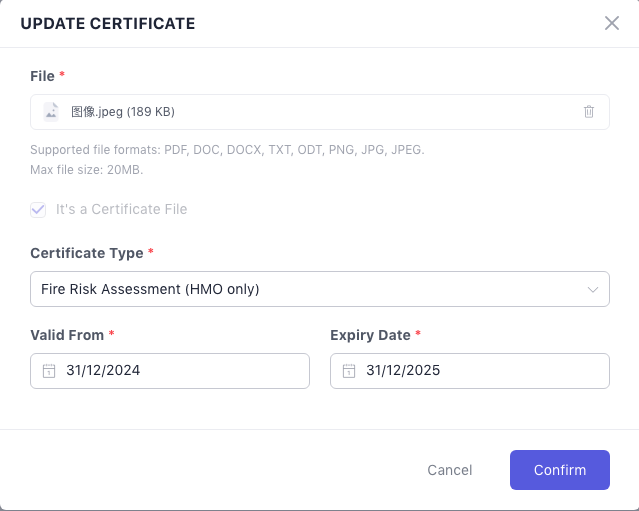Screen dimensions: 639x511
Task: Click the File field label
Action: coord(43,75)
